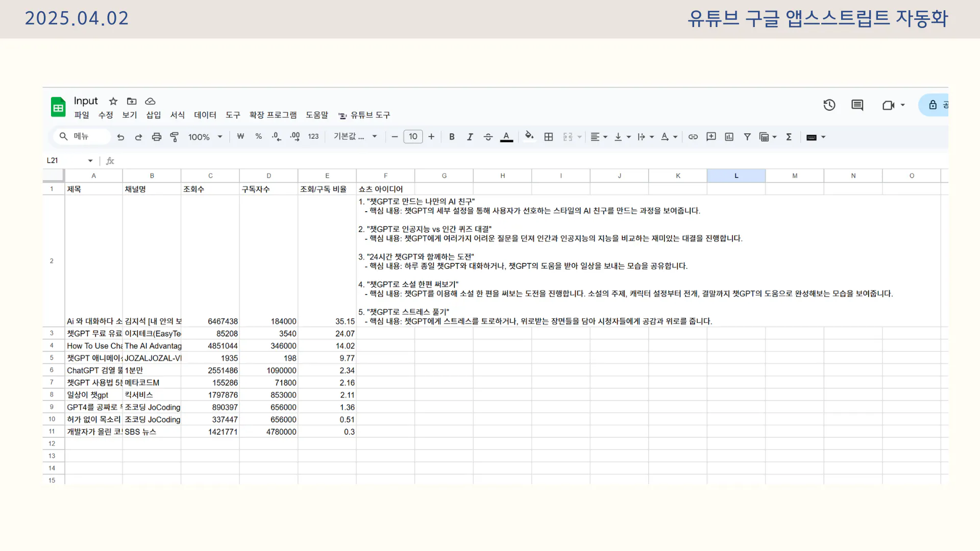Viewport: 980px width, 551px height.
Task: Open the 확장 프로그램 menu
Action: (273, 115)
